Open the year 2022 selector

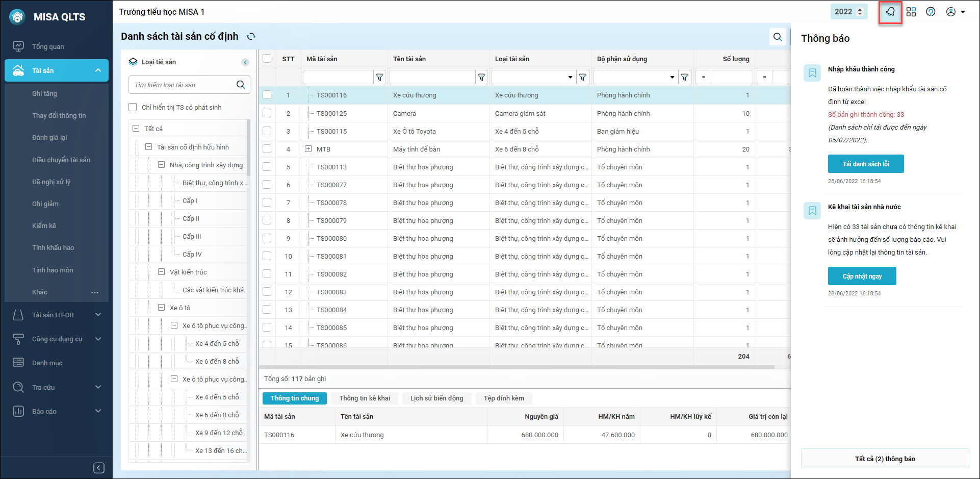click(848, 12)
